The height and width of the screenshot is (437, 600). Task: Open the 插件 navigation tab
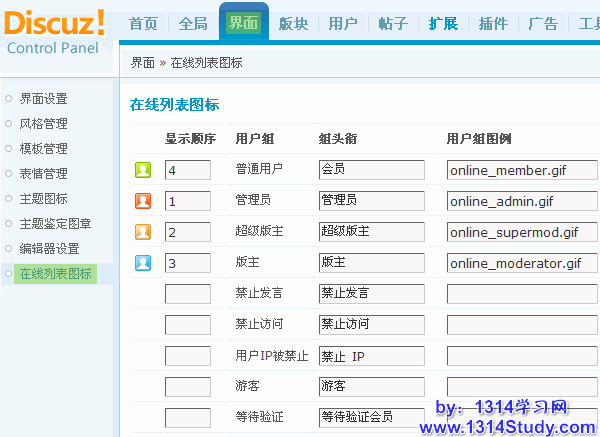tap(493, 23)
